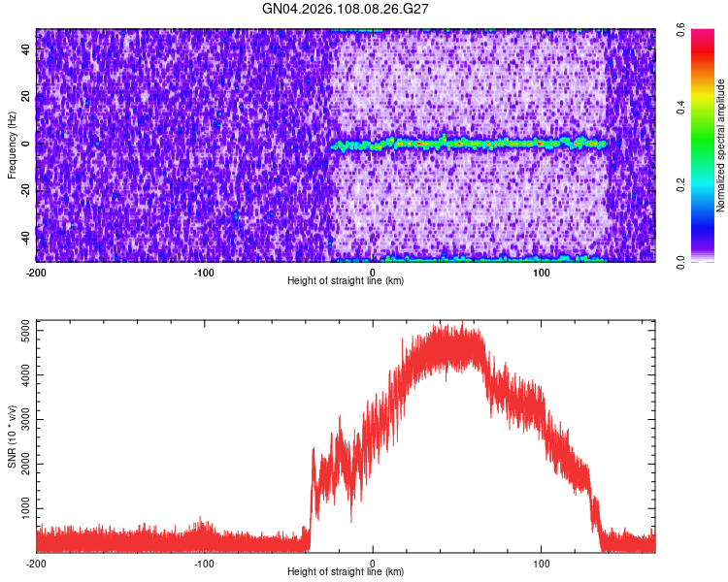Click the small SNR bump near -100 km
Viewport: 728px width, 582px height.
pyautogui.click(x=201, y=527)
